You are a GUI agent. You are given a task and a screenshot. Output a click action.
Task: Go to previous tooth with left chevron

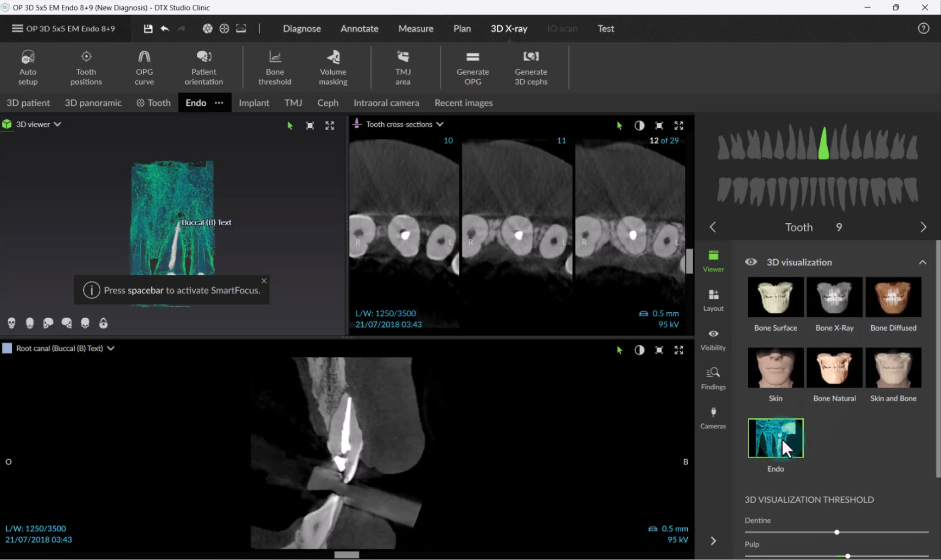pyautogui.click(x=713, y=227)
